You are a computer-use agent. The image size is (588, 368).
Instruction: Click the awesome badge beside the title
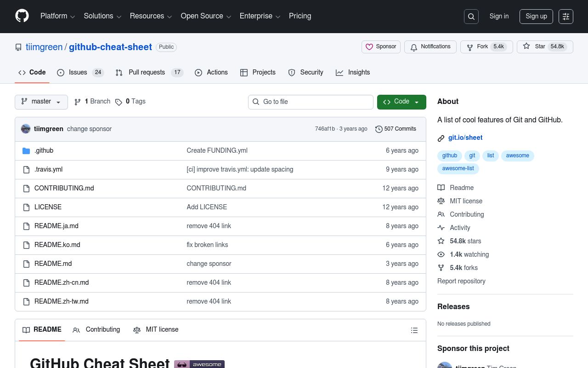(199, 364)
